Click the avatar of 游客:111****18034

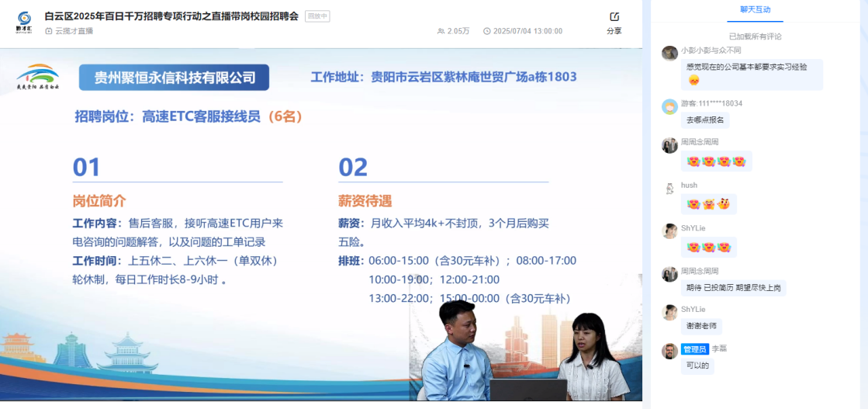[x=670, y=106]
